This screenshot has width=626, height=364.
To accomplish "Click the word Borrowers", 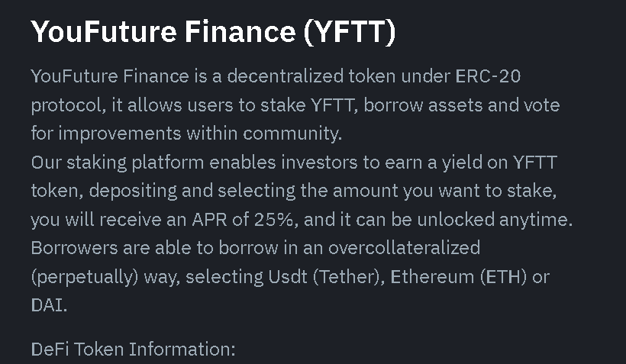I will pyautogui.click(x=74, y=248).
